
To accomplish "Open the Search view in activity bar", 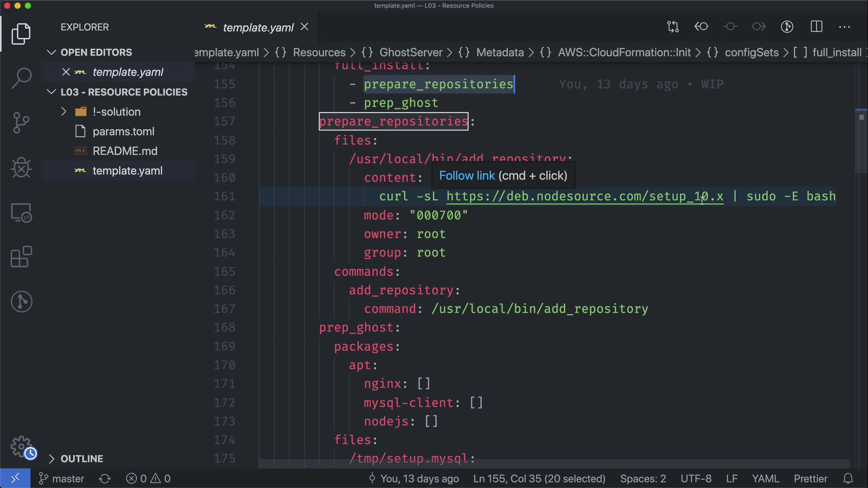I will (x=21, y=78).
